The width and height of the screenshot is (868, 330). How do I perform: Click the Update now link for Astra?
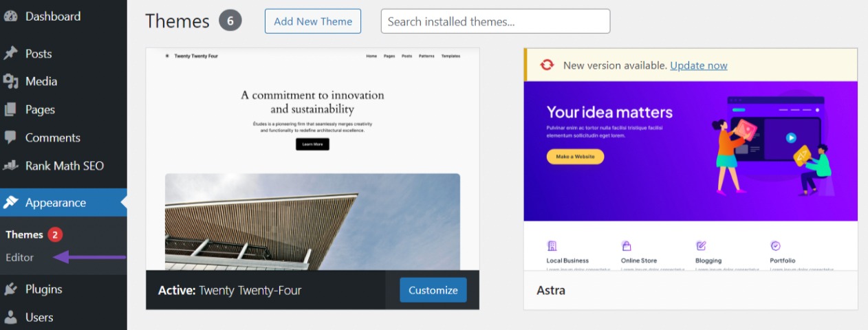(x=699, y=65)
